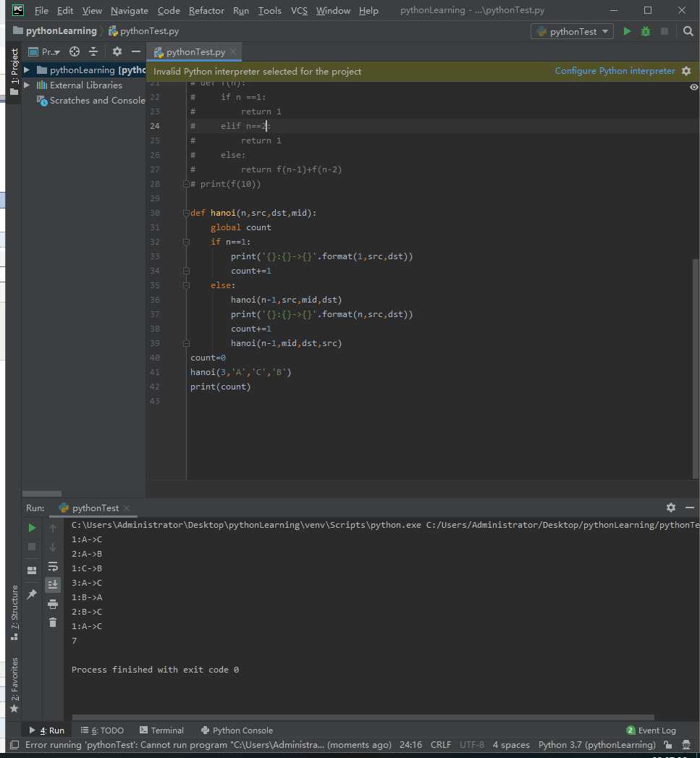
Task: Open Python 3.7 interpreter selector
Action: (x=597, y=745)
